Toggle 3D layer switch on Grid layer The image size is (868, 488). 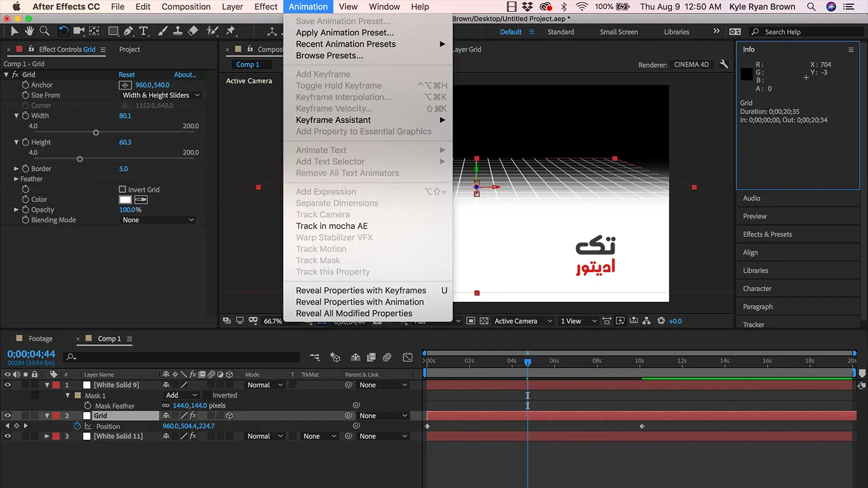(229, 416)
